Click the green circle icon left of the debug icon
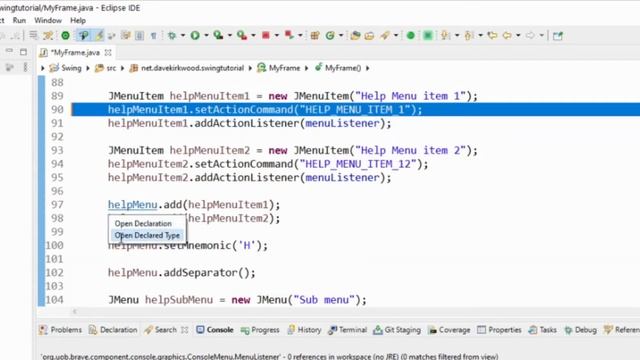This screenshot has height=360, width=640. pyautogui.click(x=65, y=36)
